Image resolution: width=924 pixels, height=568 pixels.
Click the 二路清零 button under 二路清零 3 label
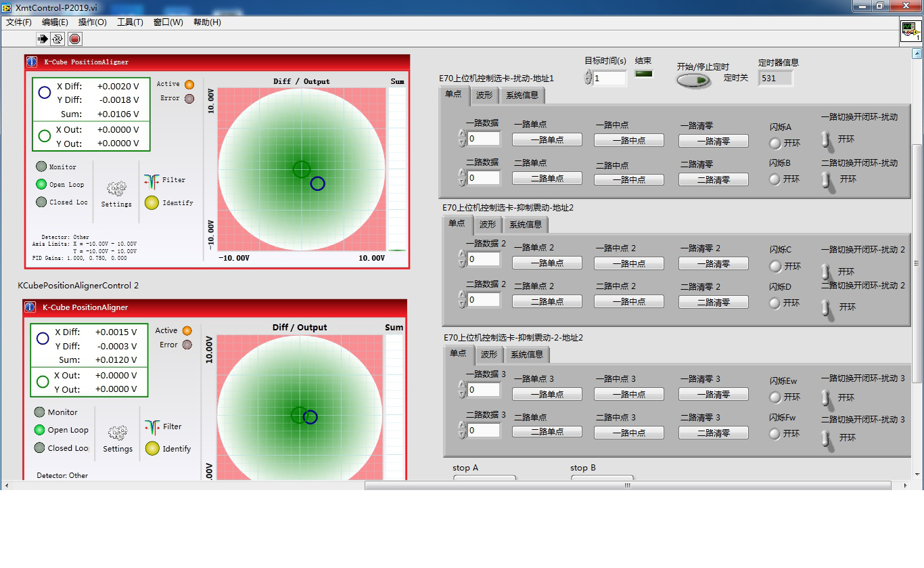pyautogui.click(x=714, y=432)
